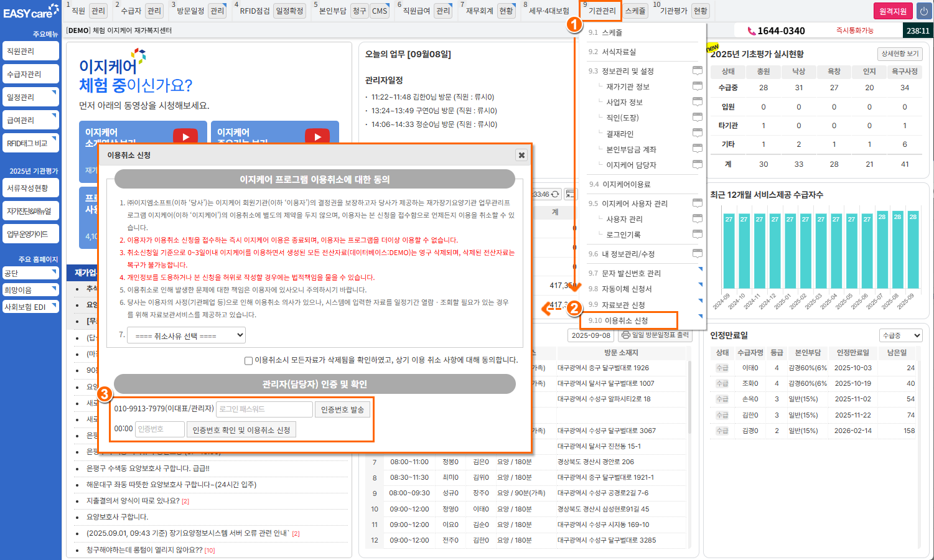Open 수급자관리 in the left sidebar

tap(31, 74)
